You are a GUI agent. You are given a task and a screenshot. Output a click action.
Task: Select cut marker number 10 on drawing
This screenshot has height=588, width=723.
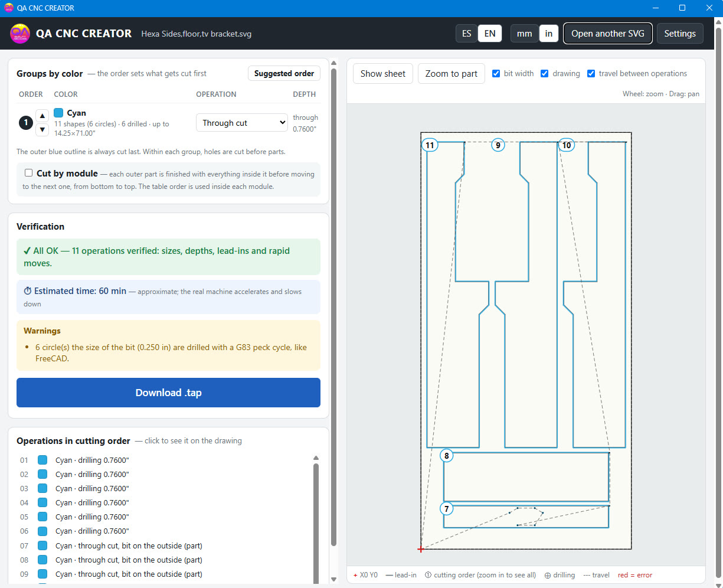567,145
